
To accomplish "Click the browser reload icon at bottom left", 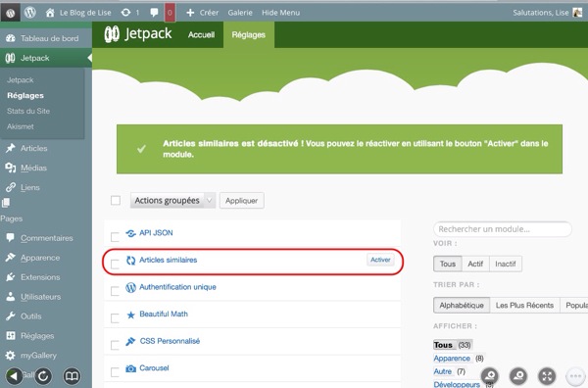I will [43, 376].
